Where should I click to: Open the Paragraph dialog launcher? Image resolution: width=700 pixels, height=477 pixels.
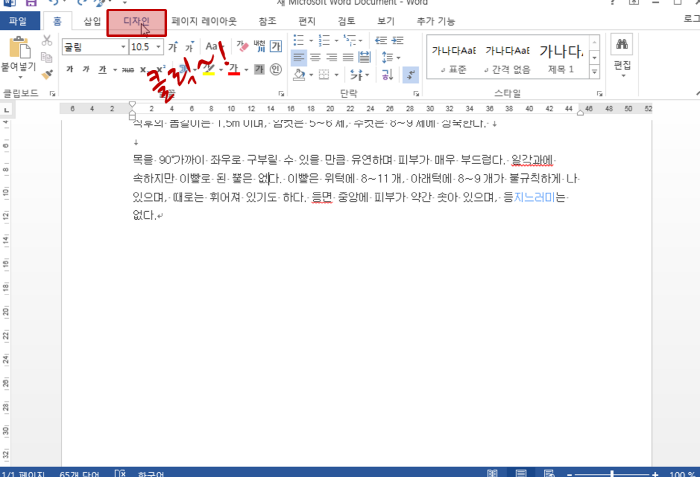click(416, 94)
